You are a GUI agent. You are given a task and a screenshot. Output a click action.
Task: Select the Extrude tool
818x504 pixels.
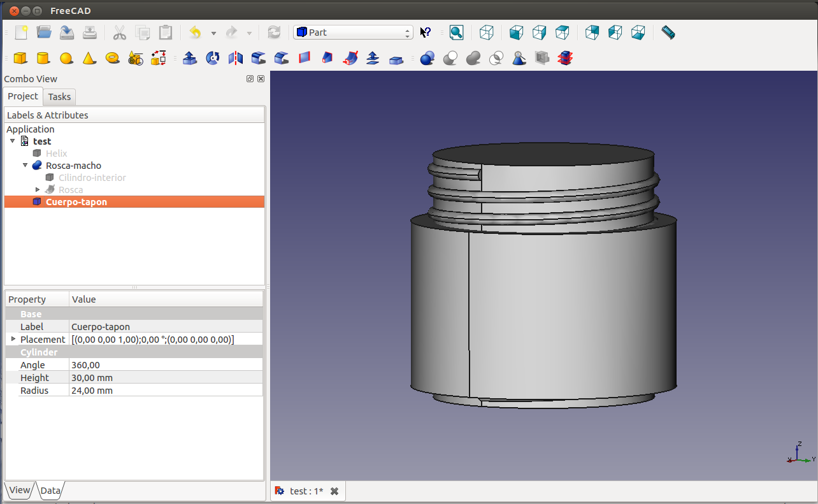tap(190, 59)
